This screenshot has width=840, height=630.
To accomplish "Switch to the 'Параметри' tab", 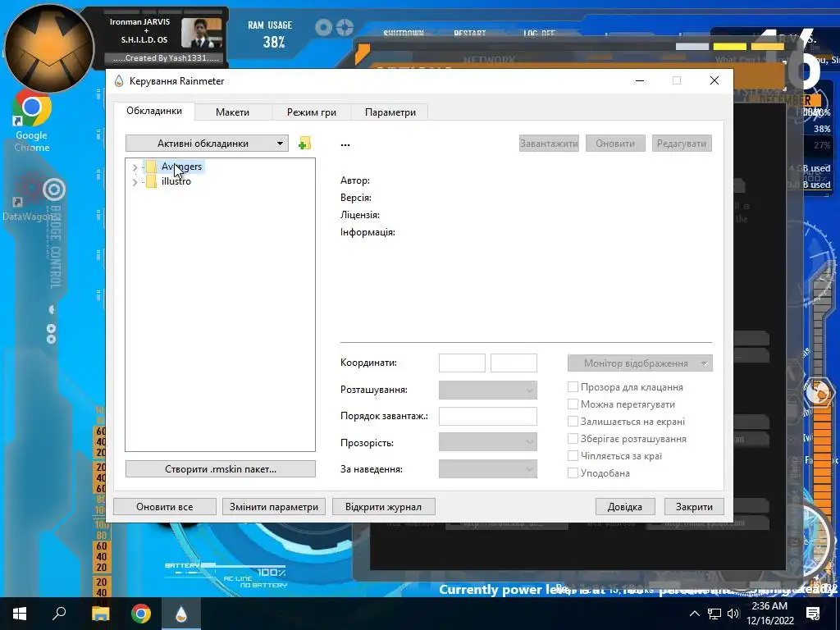I will 390,112.
